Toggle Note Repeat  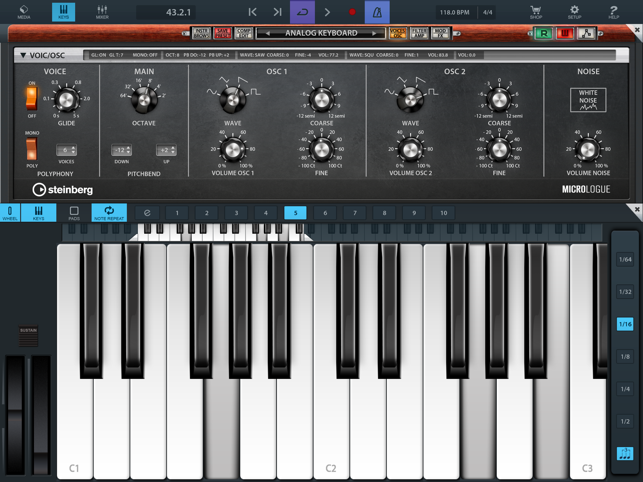click(109, 213)
